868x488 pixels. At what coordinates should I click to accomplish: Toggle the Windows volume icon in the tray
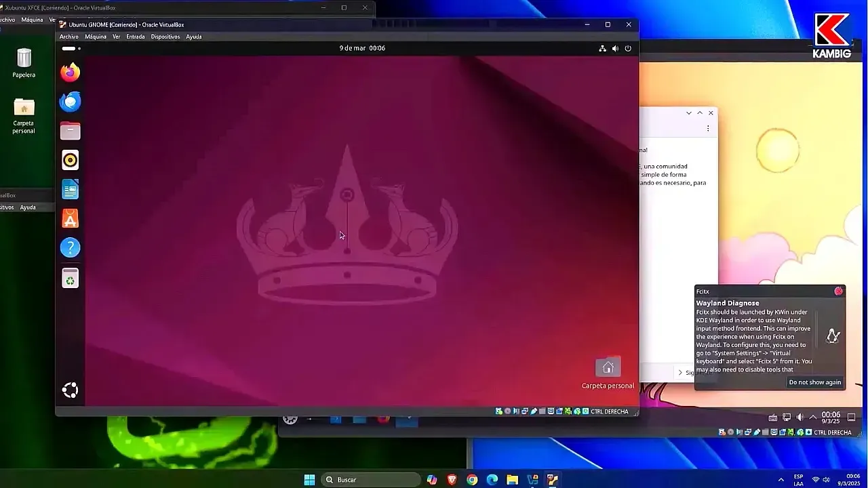[827, 479]
